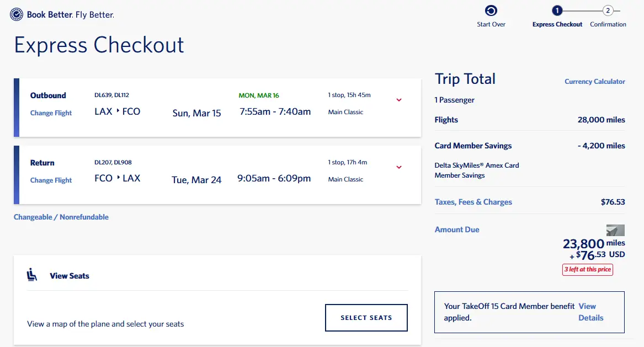Screen dimensions: 644x347
Task: Expand the Outbound flight details chevron
Action: point(399,100)
